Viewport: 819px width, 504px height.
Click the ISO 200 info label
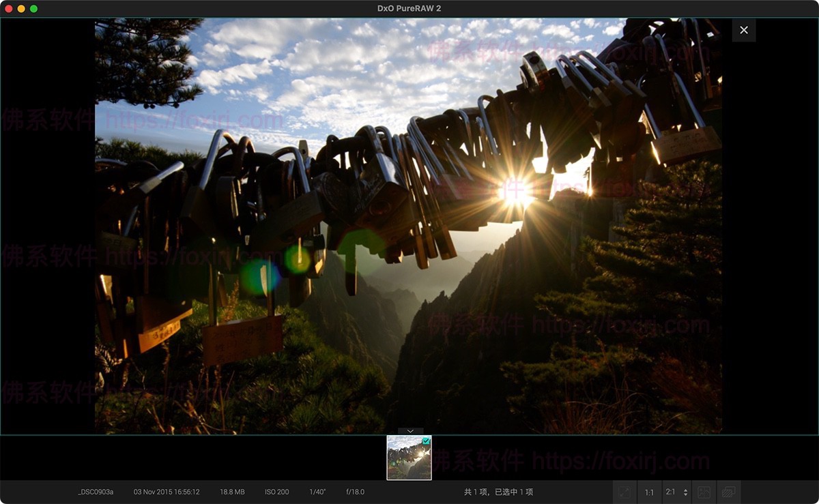coord(276,492)
